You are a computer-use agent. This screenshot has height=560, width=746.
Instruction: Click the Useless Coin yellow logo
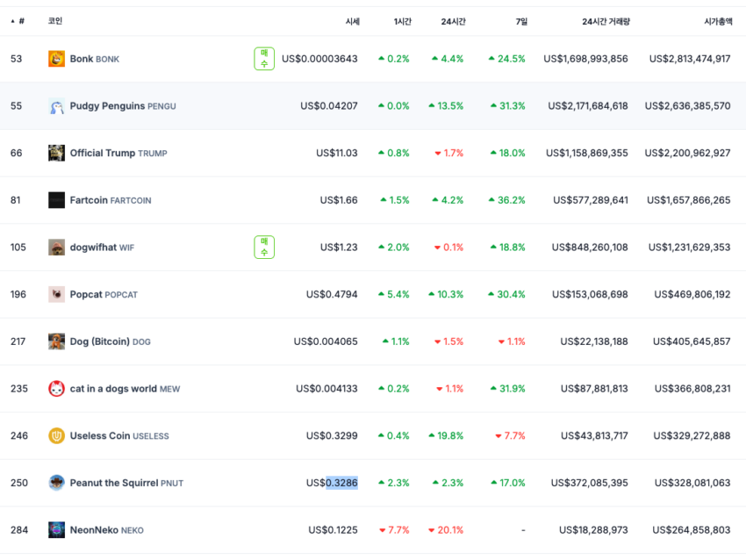56,436
